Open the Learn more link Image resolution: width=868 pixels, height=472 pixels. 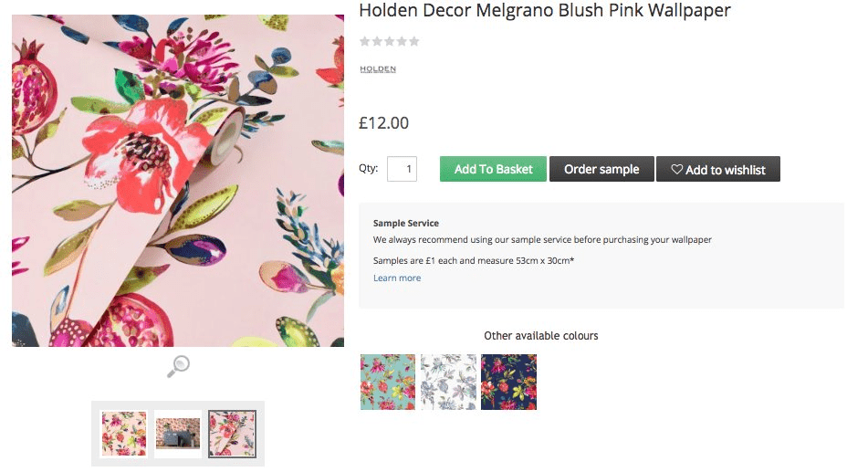(x=397, y=278)
